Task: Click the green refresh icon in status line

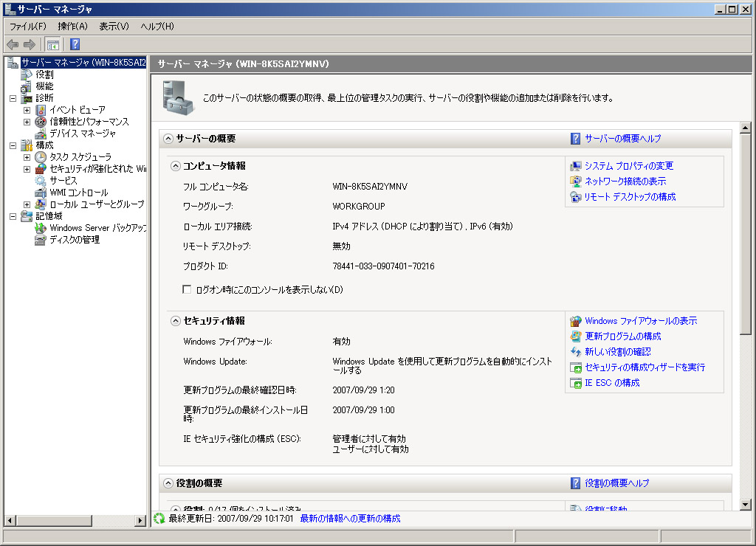Action: [159, 519]
